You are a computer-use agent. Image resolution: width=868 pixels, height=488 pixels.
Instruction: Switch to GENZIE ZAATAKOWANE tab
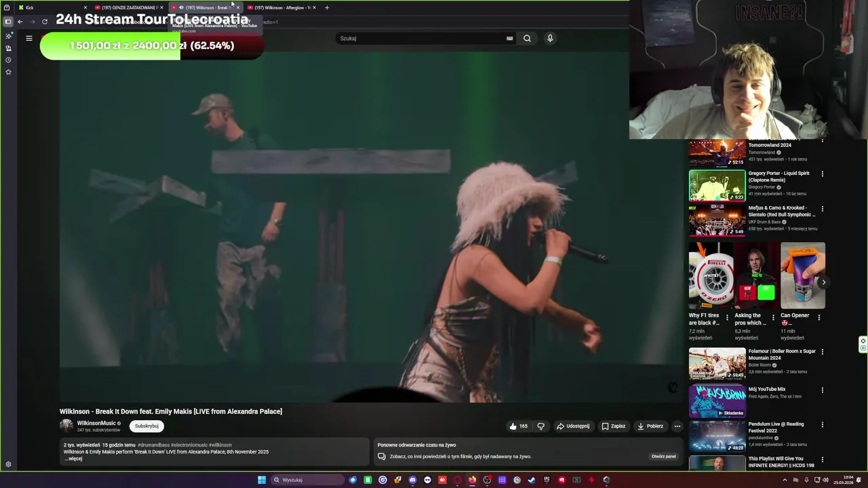tap(129, 7)
